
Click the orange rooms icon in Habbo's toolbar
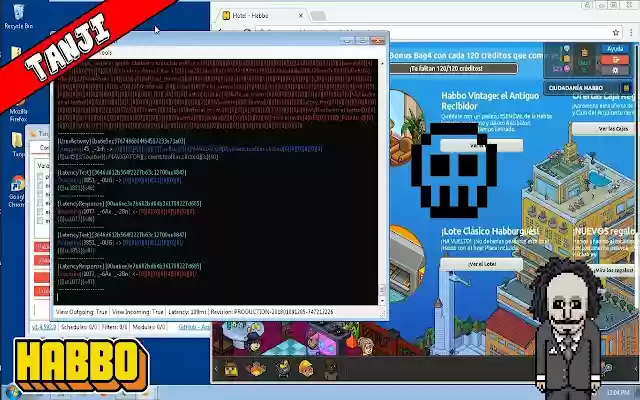pyautogui.click(x=256, y=369)
